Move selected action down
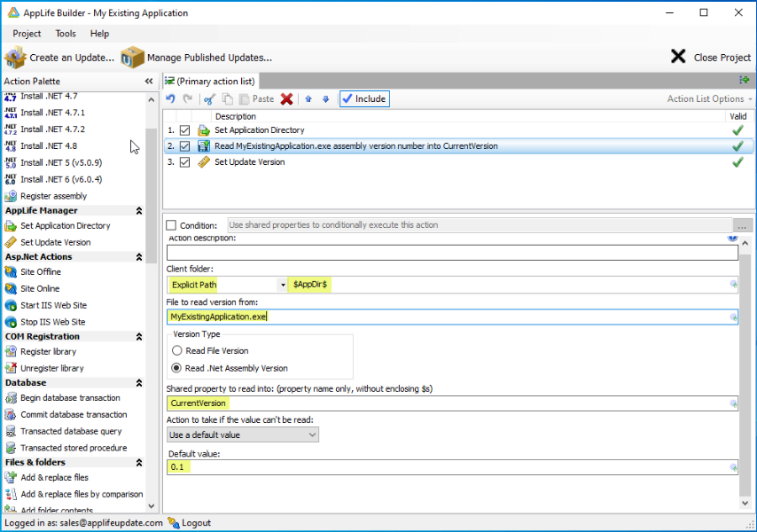This screenshot has width=757, height=532. (x=326, y=99)
